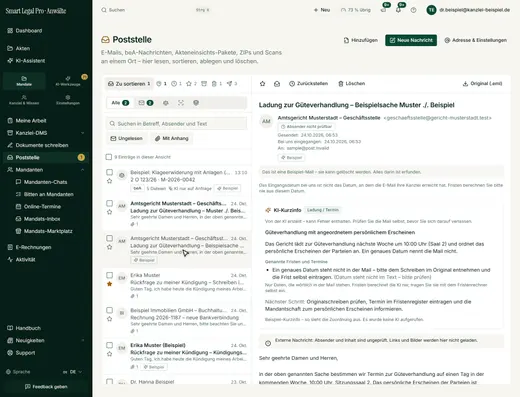Check the Erika Muster (Beispiel) message
Image resolution: width=520 pixels, height=397 pixels.
(x=109, y=345)
